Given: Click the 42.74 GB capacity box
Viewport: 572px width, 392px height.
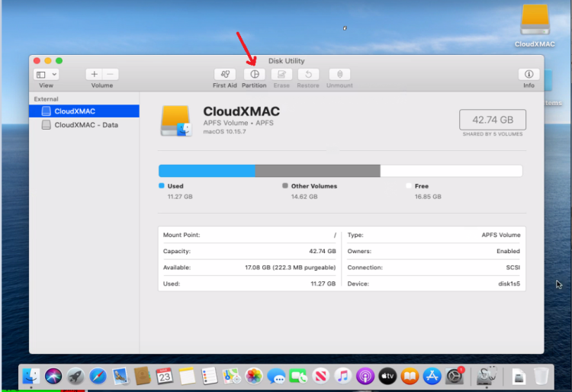Looking at the screenshot, I should tap(493, 120).
